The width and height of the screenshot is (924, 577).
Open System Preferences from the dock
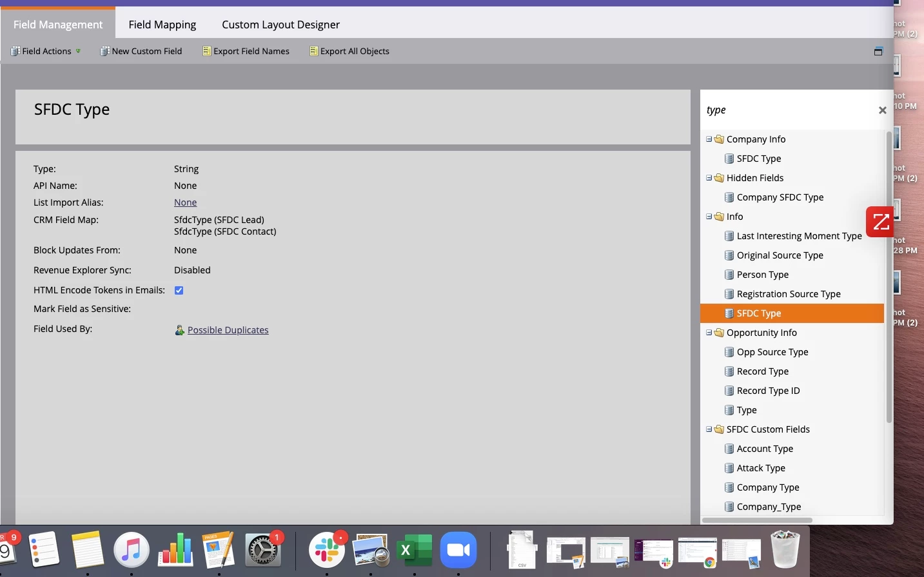(263, 549)
